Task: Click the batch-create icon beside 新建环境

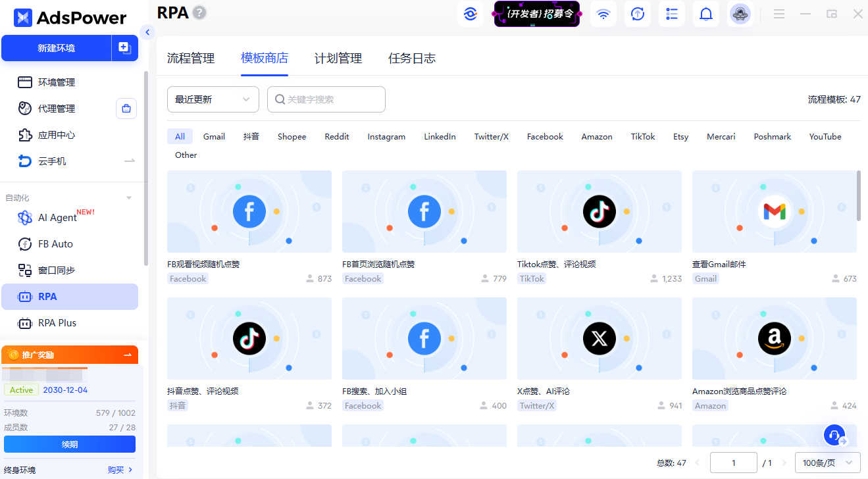Action: (124, 48)
